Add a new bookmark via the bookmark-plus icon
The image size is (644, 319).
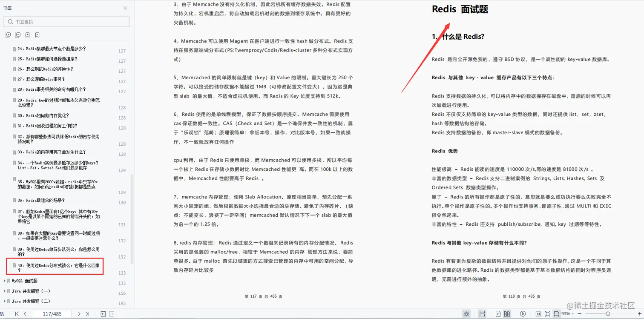[27, 34]
